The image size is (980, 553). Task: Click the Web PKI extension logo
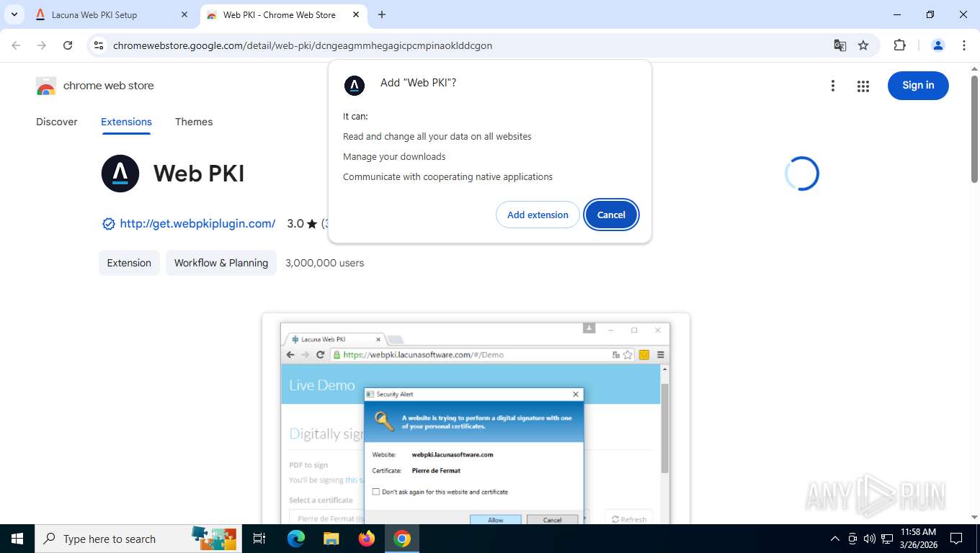click(120, 174)
